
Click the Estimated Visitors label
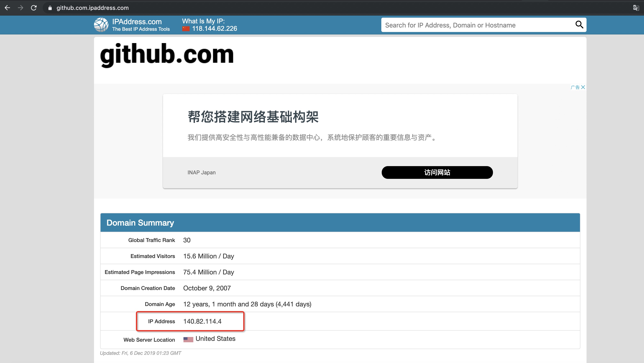coord(153,256)
